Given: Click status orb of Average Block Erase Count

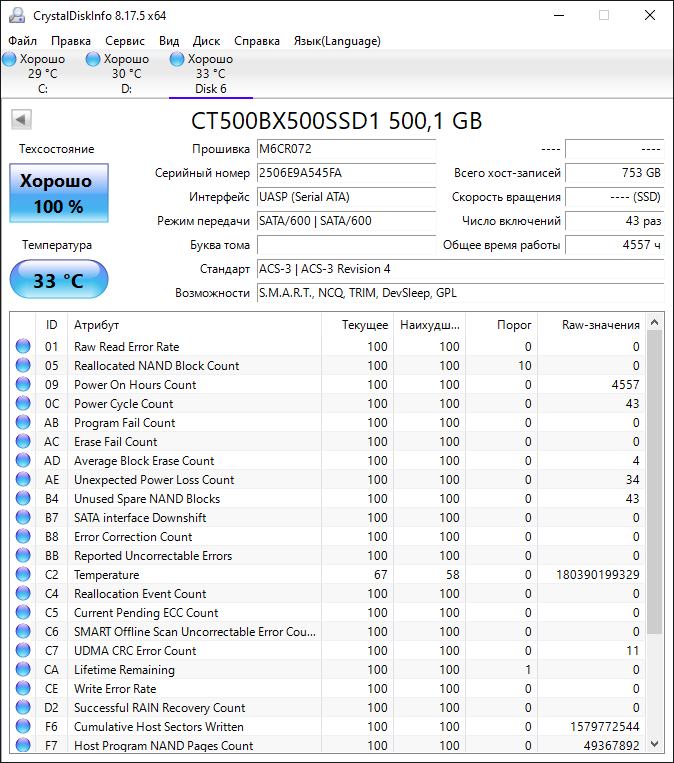Looking at the screenshot, I should pyautogui.click(x=23, y=460).
